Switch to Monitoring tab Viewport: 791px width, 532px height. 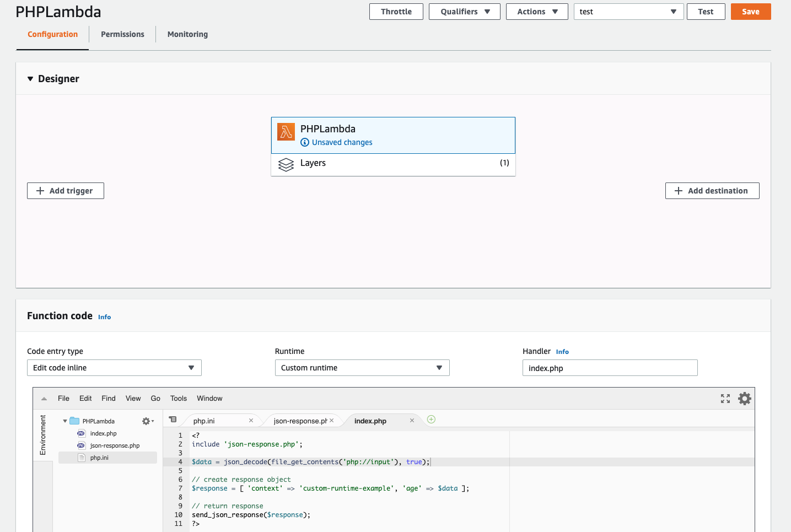click(x=187, y=34)
